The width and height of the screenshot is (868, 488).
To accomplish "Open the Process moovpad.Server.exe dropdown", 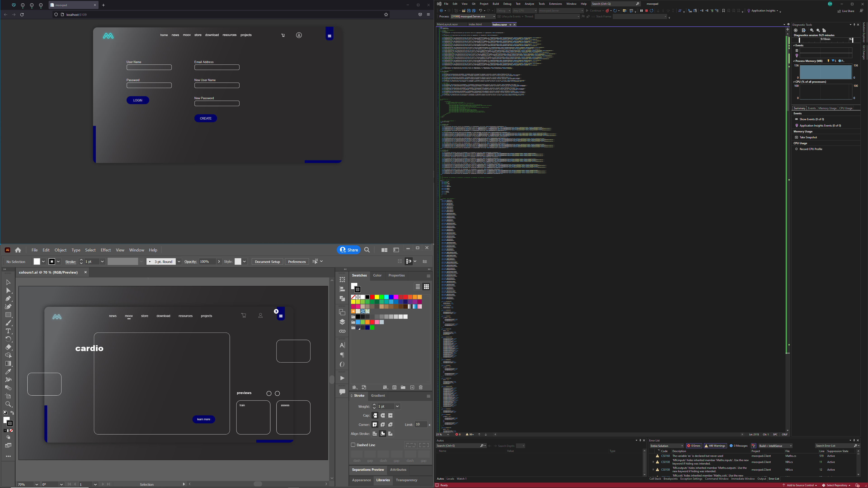I will click(x=473, y=16).
